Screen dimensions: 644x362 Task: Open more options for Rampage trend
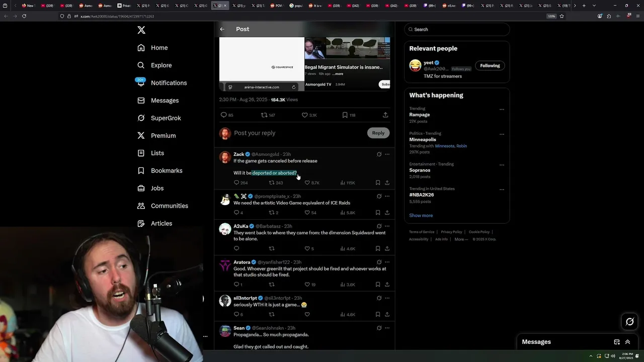pos(502,109)
